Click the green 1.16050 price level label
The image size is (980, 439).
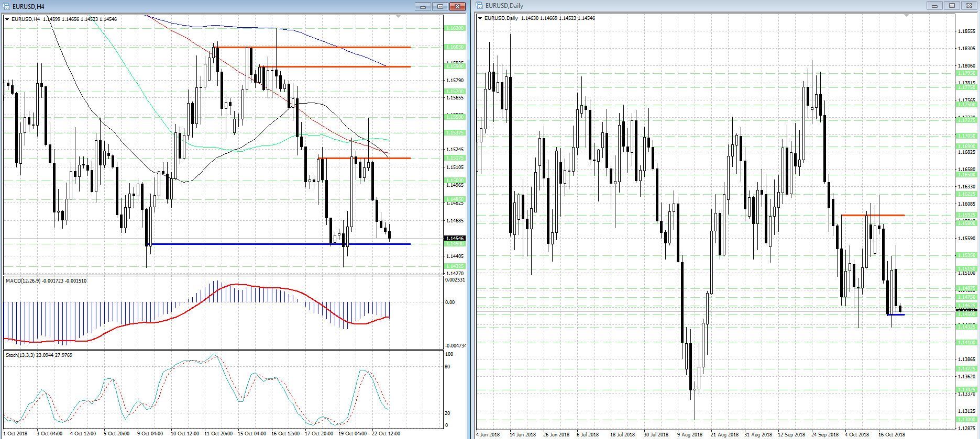coord(455,47)
